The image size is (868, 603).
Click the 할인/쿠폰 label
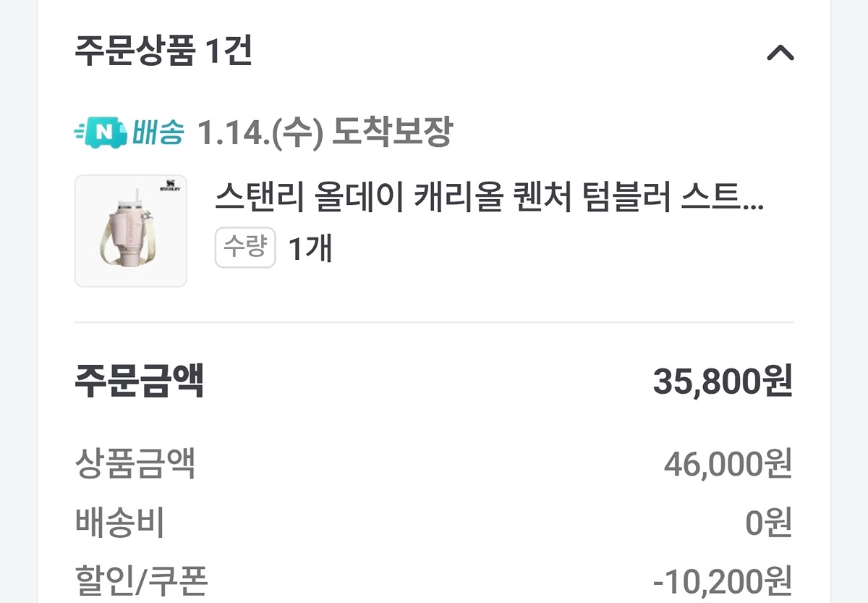(x=142, y=581)
